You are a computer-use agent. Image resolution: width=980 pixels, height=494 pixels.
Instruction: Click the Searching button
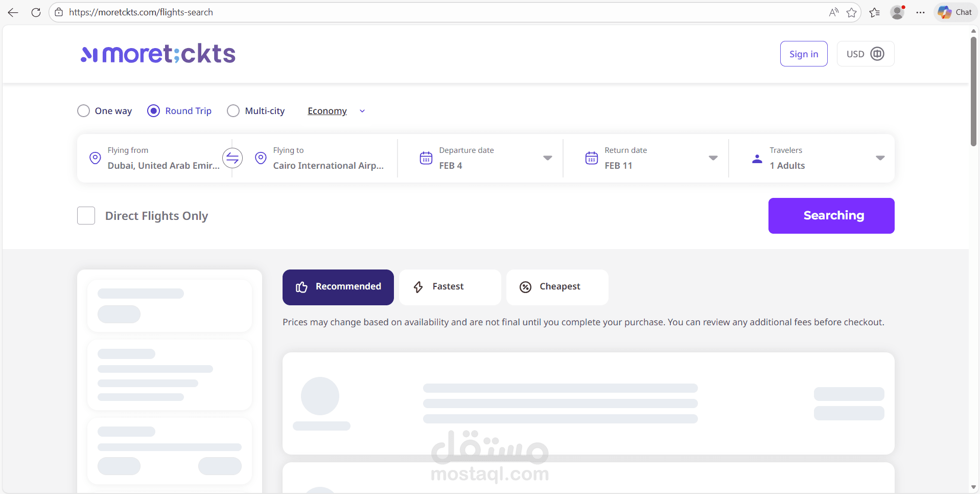coord(831,215)
